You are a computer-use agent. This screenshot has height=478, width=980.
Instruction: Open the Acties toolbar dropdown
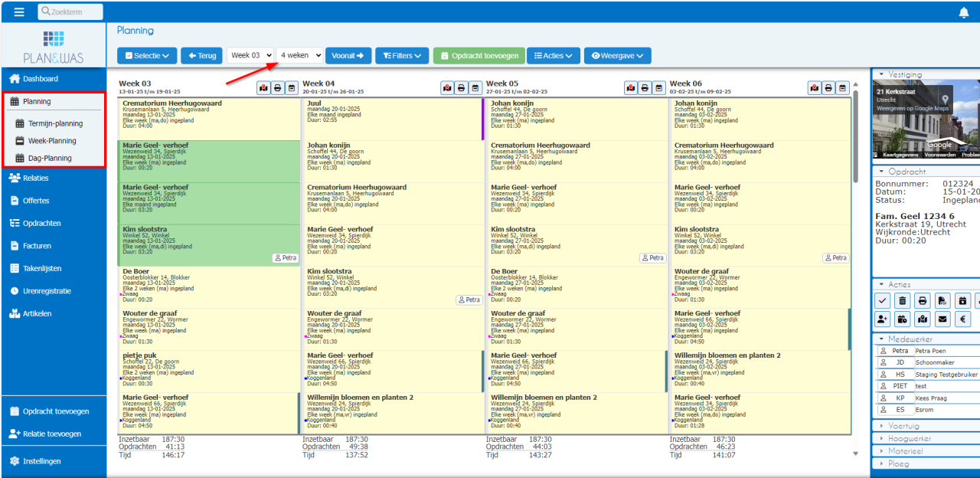coord(554,56)
